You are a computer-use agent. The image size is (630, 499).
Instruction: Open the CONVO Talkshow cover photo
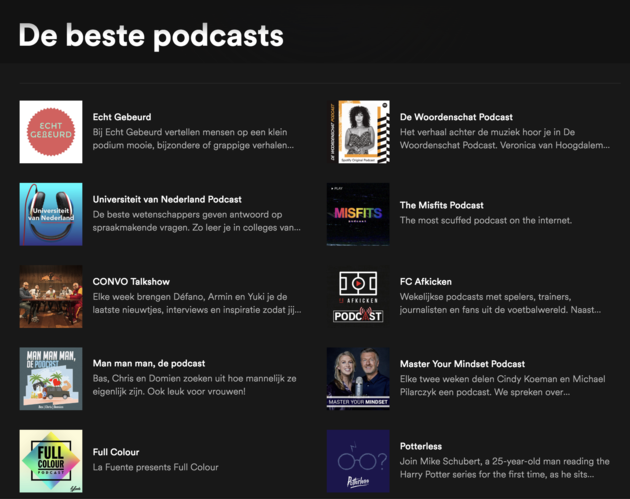click(x=51, y=297)
